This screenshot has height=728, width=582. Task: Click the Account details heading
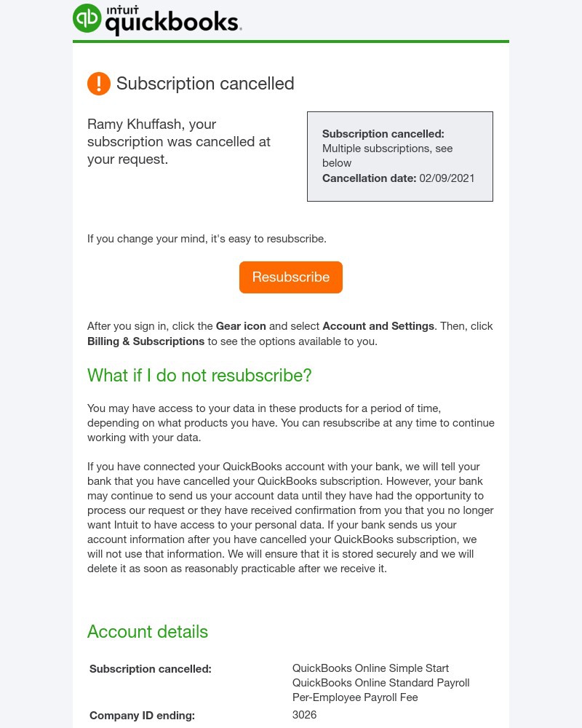pyautogui.click(x=147, y=631)
